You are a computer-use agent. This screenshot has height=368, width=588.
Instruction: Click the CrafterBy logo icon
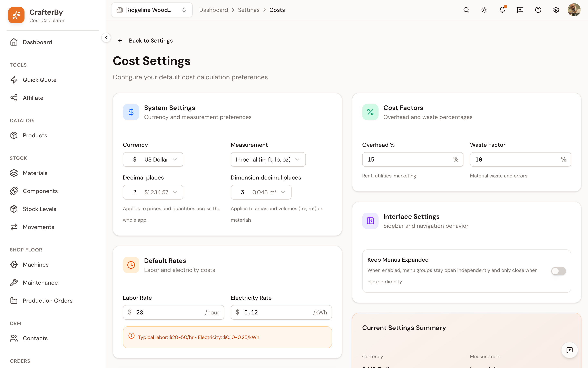click(x=16, y=15)
